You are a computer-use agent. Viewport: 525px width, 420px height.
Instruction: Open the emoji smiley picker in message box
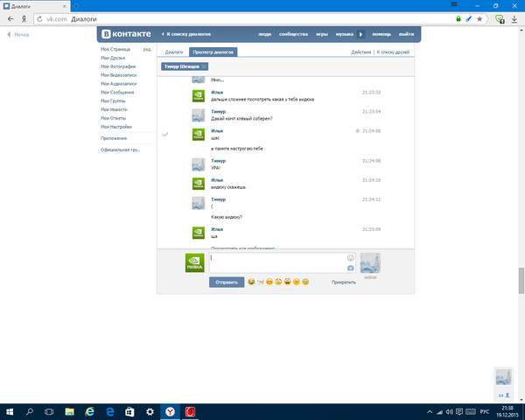coord(351,257)
